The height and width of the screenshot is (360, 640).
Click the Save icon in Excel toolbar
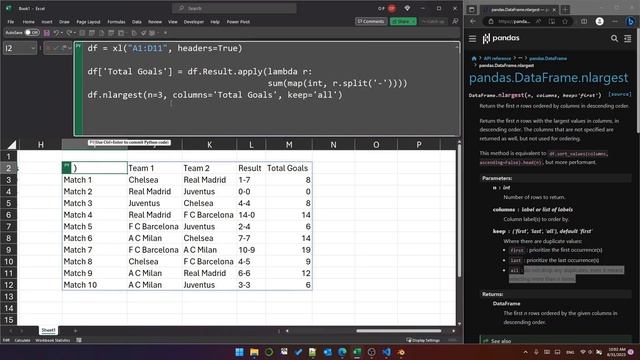[x=47, y=33]
